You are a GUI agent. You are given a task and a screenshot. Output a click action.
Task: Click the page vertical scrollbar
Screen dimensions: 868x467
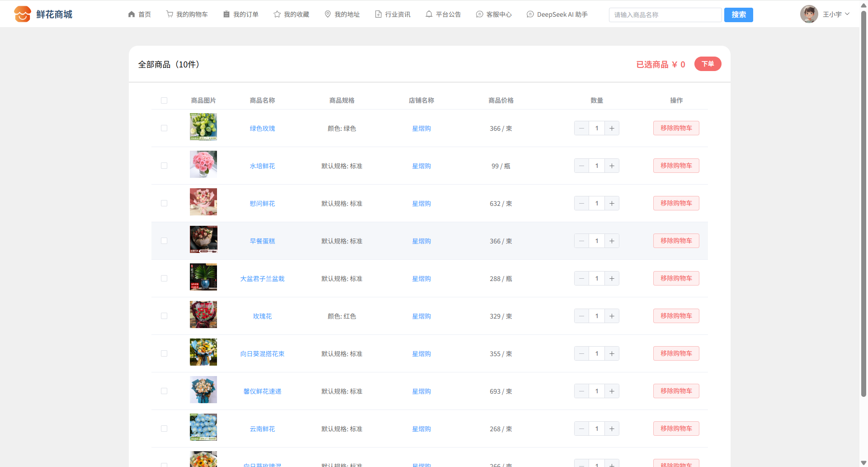pos(863,204)
